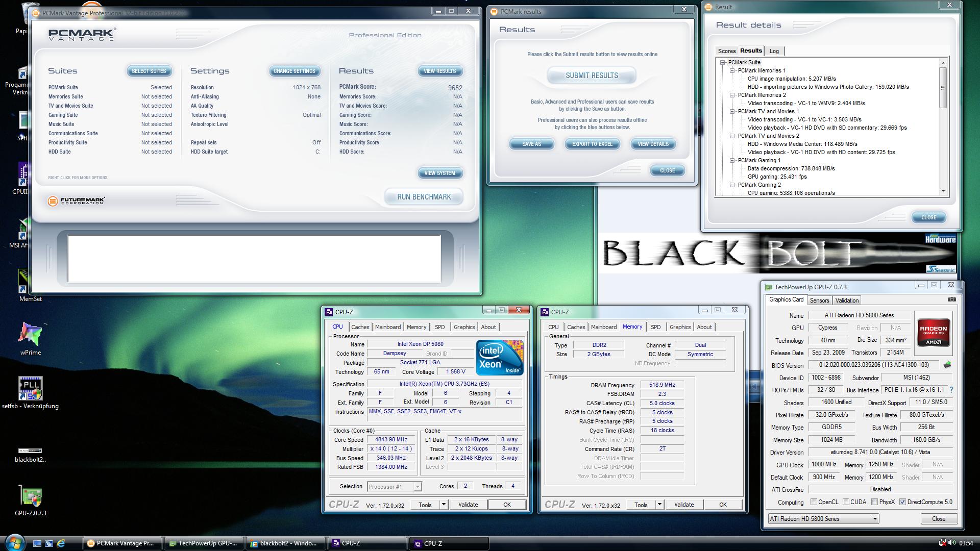Collapse the PCMark Memories 1 node
The height and width of the screenshot is (551, 980).
tap(732, 70)
